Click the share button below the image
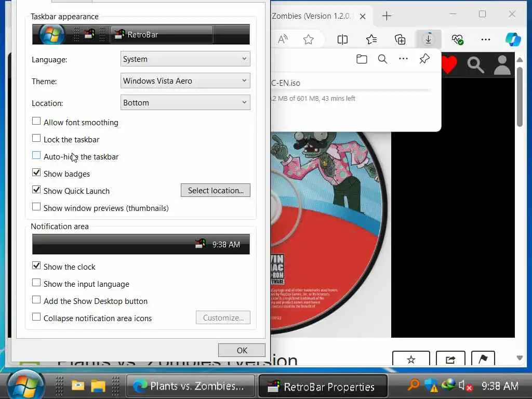This screenshot has height=399, width=532. tap(450, 359)
